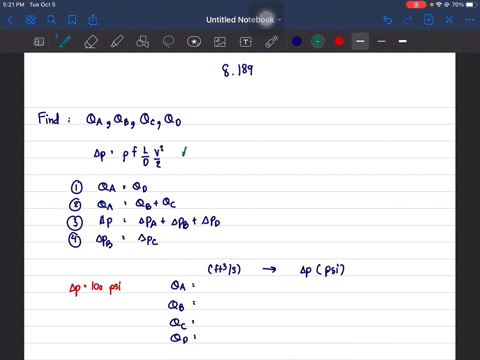Undo the last stroke

coord(387,20)
